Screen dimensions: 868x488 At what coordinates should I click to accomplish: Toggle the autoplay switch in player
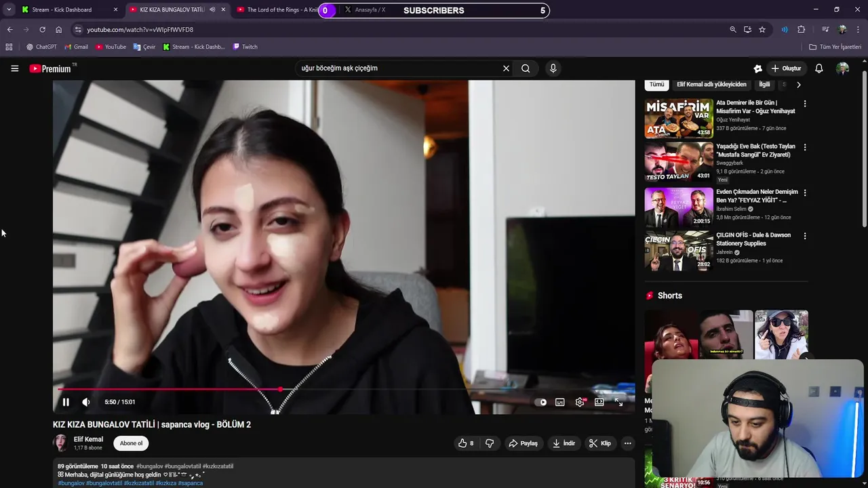541,402
